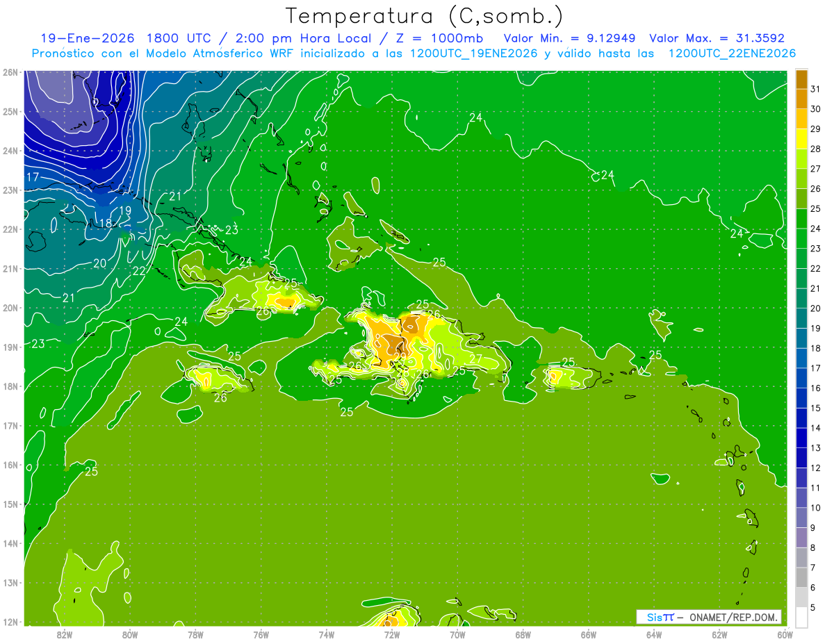Viewport: 834px width, 644px height.
Task: Click the '17' contour label on the map
Action: (33, 177)
